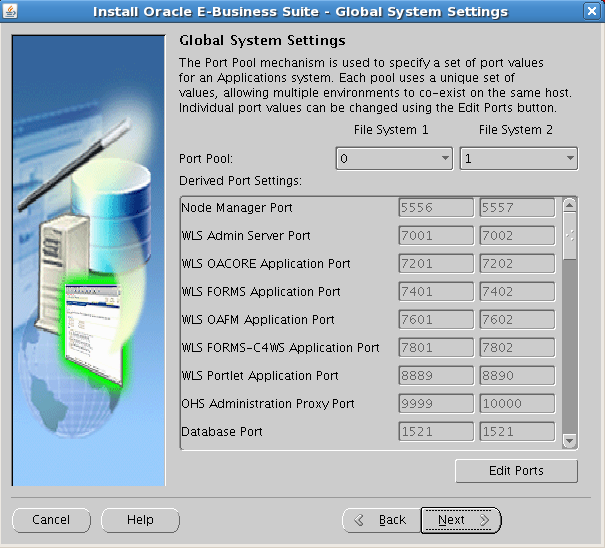Select WLS FORMS-C4WS Port field 7802
This screenshot has height=548, width=605.
(517, 347)
